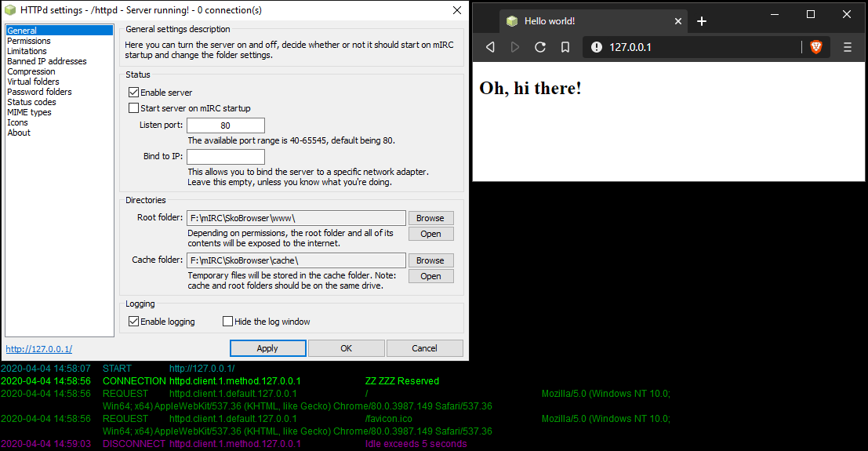Click the Listen port input field
The image size is (868, 451).
point(226,125)
